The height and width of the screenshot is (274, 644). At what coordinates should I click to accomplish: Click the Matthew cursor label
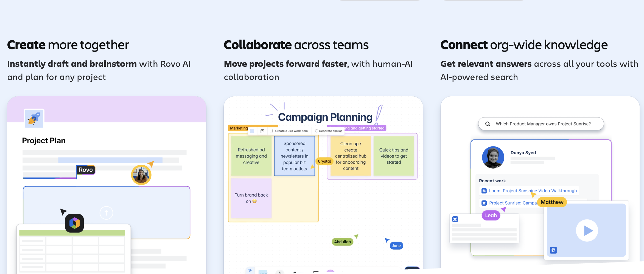552,202
